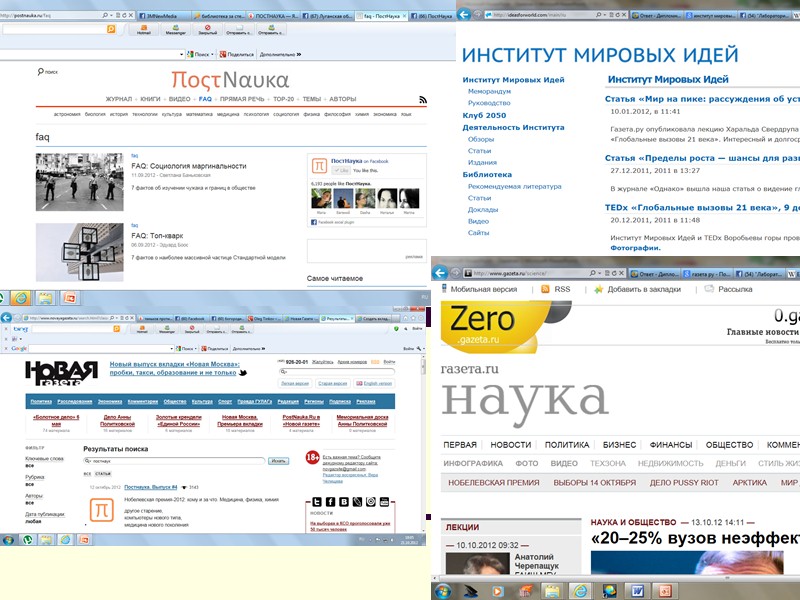This screenshot has width=800, height=600.
Task: Select ПОЛИТИКА in gazeta.ru navigation
Action: [567, 445]
